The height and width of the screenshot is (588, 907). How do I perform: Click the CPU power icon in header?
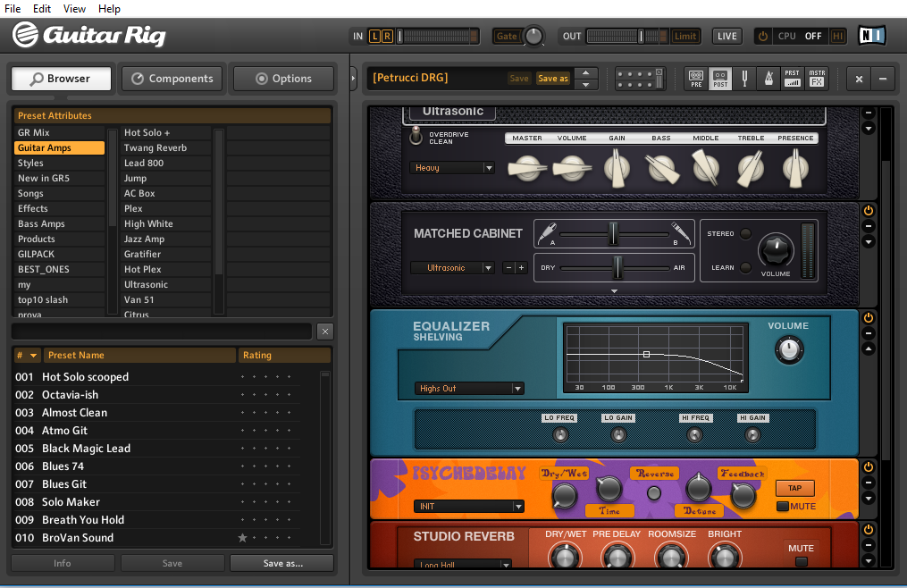tap(763, 36)
